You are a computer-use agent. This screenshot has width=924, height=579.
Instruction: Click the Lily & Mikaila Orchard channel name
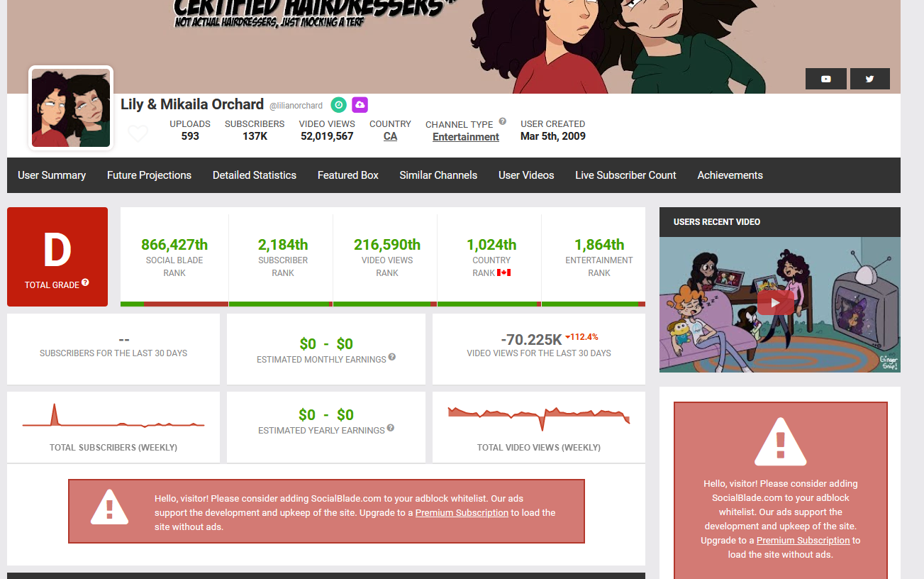pos(192,104)
